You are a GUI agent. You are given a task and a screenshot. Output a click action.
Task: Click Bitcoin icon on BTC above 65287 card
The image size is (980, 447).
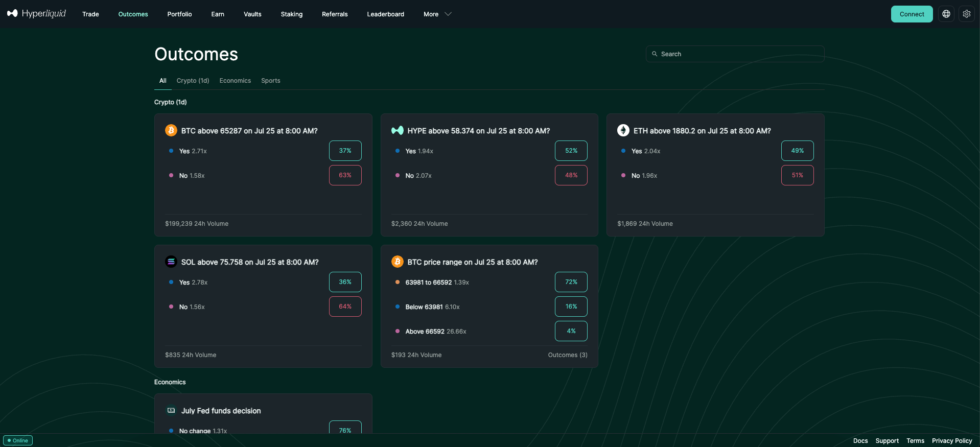pos(171,130)
